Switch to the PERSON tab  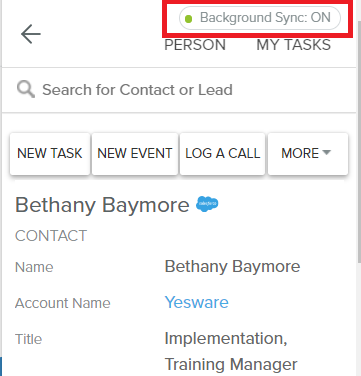click(195, 45)
